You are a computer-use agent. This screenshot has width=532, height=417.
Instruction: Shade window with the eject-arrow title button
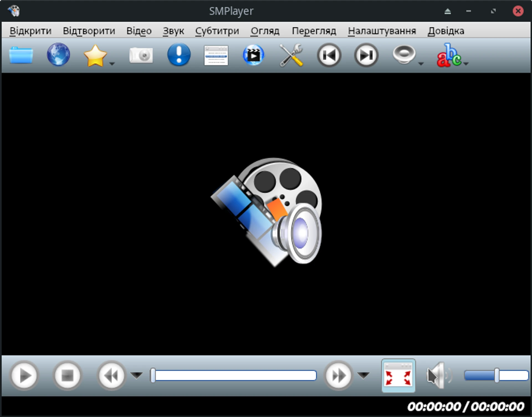[448, 11]
